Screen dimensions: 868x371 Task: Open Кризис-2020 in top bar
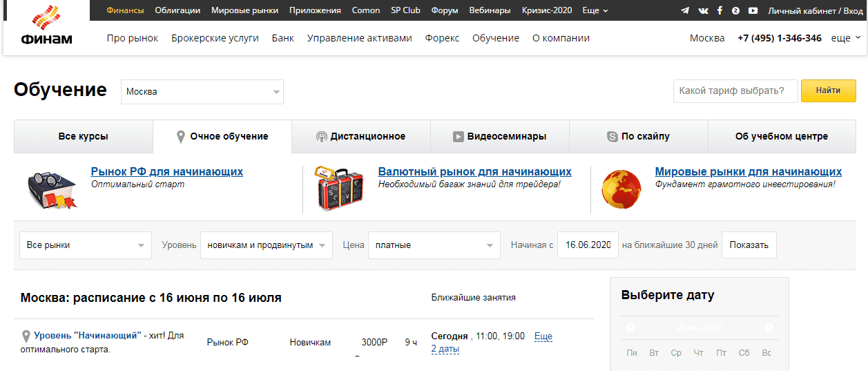point(547,10)
